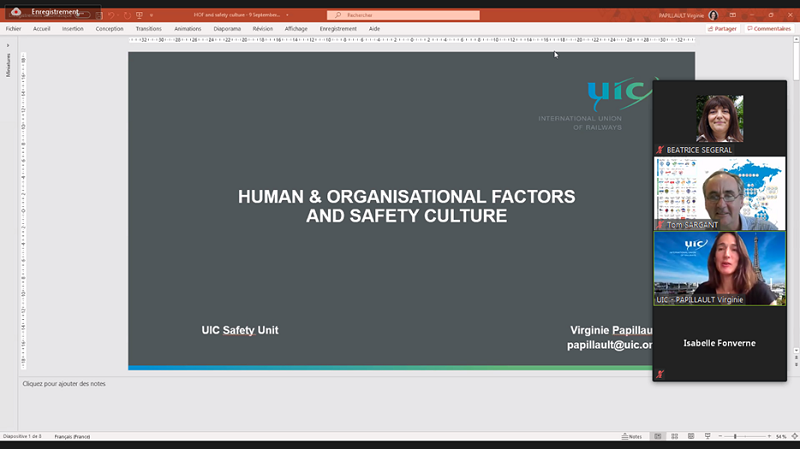Click the next slide double-arrow button
The width and height of the screenshot is (800, 449).
click(796, 364)
